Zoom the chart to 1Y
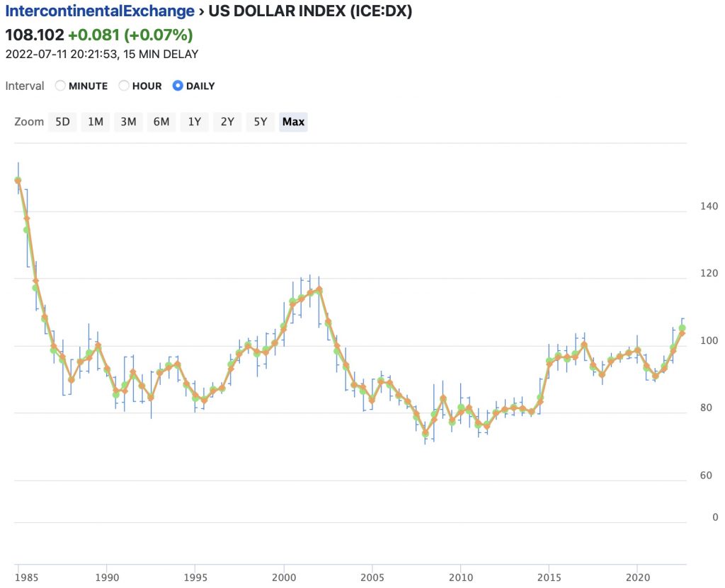Viewport: 725px width, 588px height. tap(194, 122)
